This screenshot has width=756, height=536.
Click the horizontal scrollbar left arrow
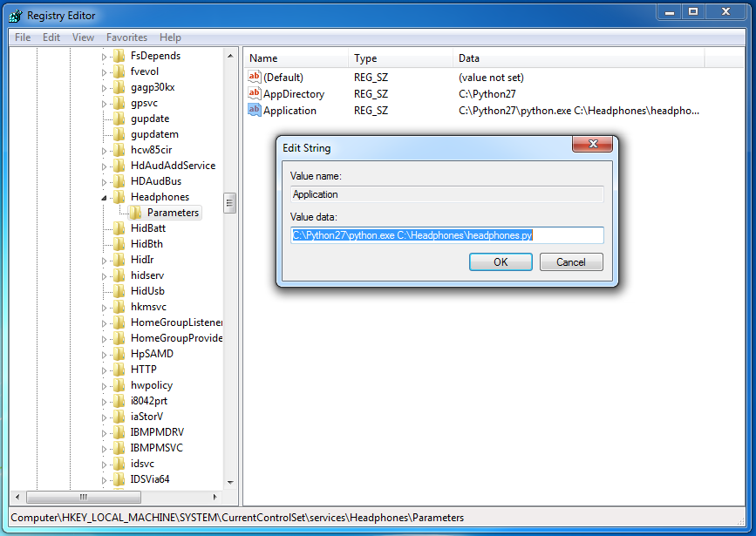[x=17, y=497]
